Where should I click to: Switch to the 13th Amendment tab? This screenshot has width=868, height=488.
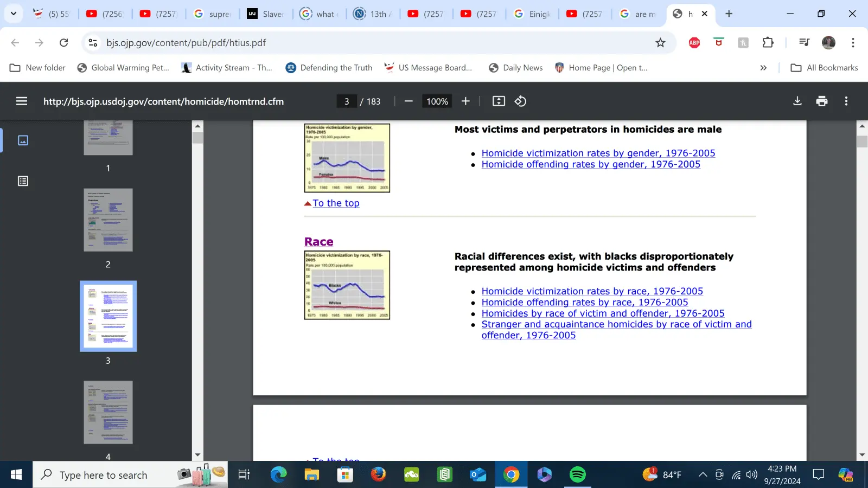pos(373,14)
